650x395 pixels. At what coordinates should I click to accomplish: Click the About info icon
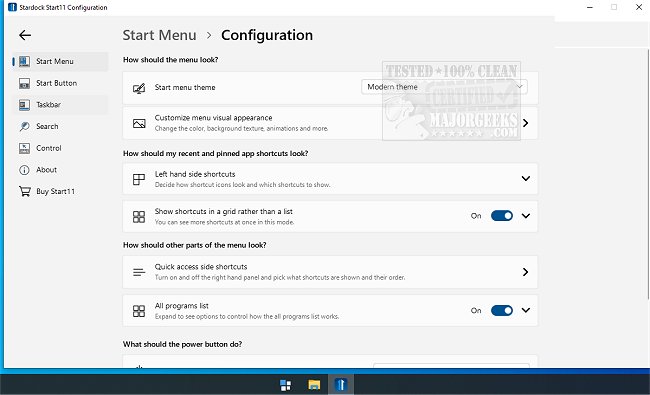click(24, 170)
